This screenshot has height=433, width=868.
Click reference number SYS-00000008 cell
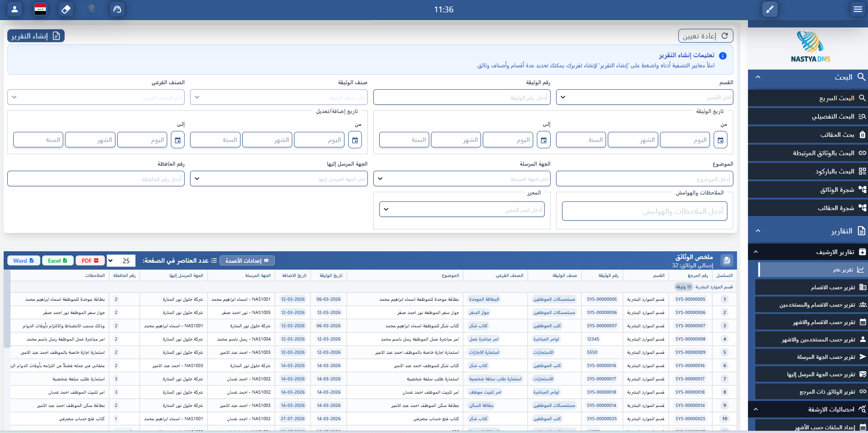[690, 339]
